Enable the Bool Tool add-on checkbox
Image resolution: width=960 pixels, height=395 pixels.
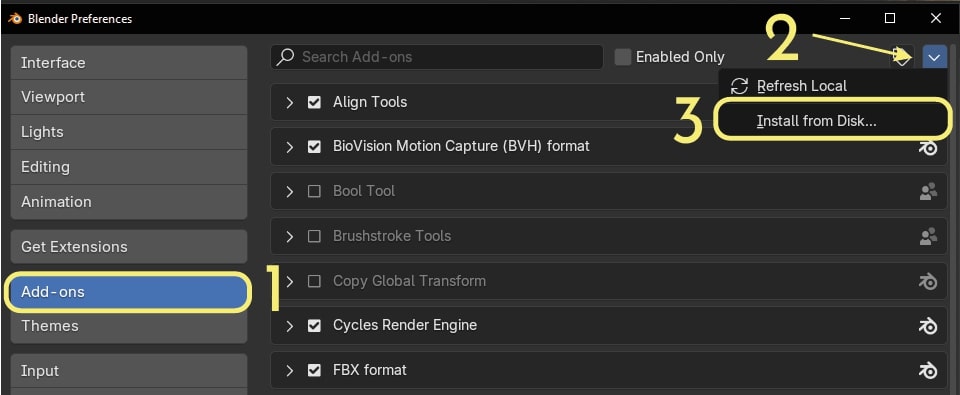pos(314,192)
